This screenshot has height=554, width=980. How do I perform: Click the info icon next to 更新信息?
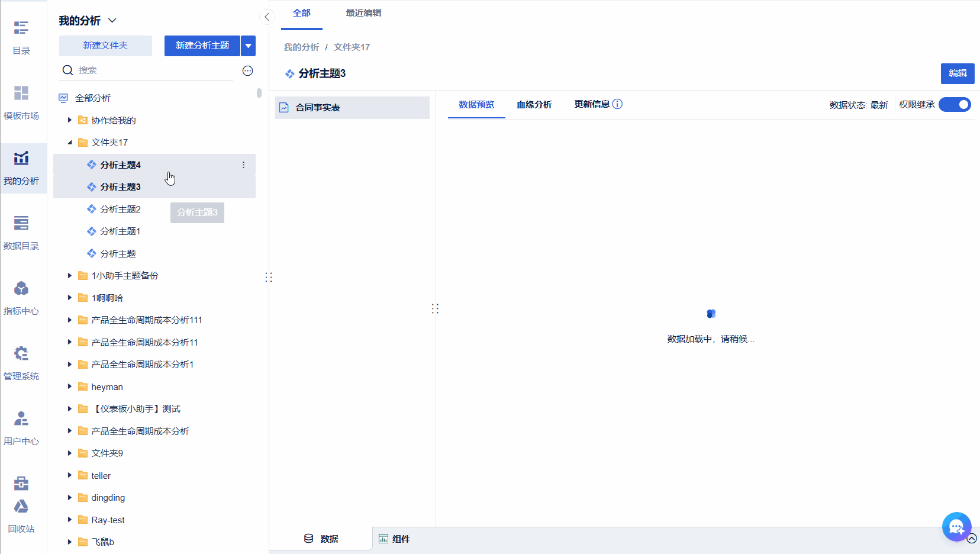pyautogui.click(x=617, y=104)
